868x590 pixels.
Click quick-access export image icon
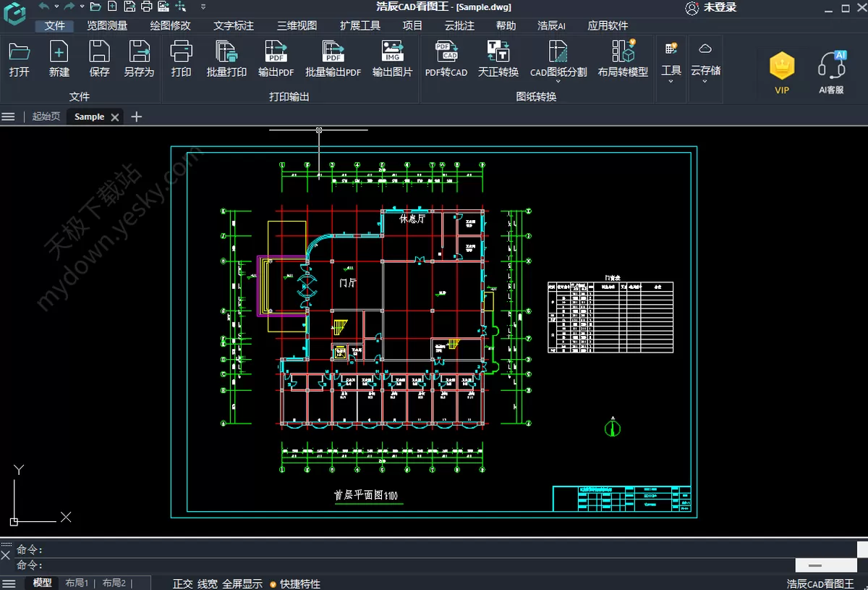(164, 7)
